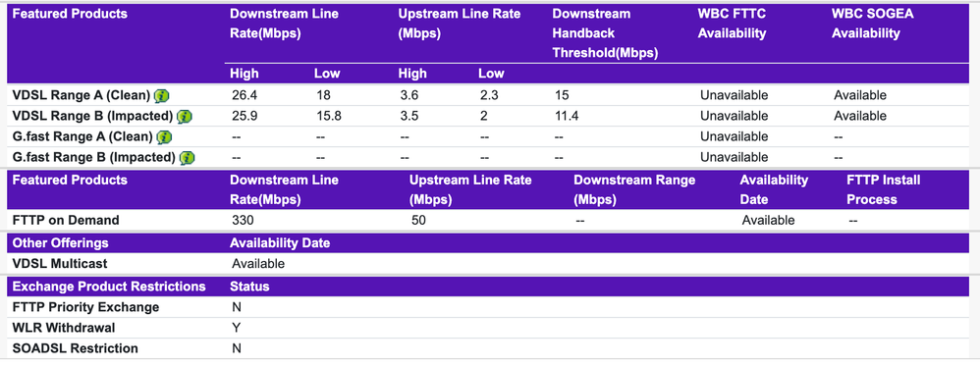Select the VDSL Range B (Impacted) row label
Image resolution: width=980 pixels, height=367 pixels.
tap(92, 116)
